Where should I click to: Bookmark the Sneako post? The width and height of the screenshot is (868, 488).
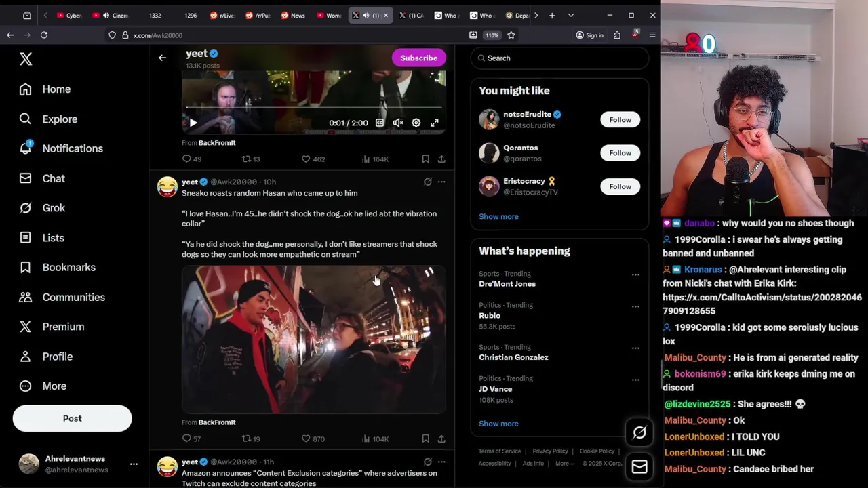[x=425, y=439]
